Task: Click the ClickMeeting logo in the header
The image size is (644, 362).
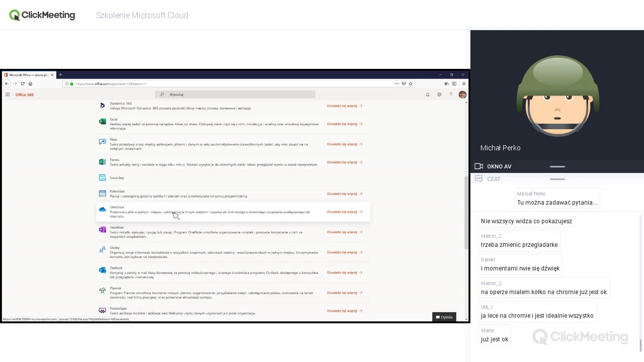Action: [x=42, y=15]
